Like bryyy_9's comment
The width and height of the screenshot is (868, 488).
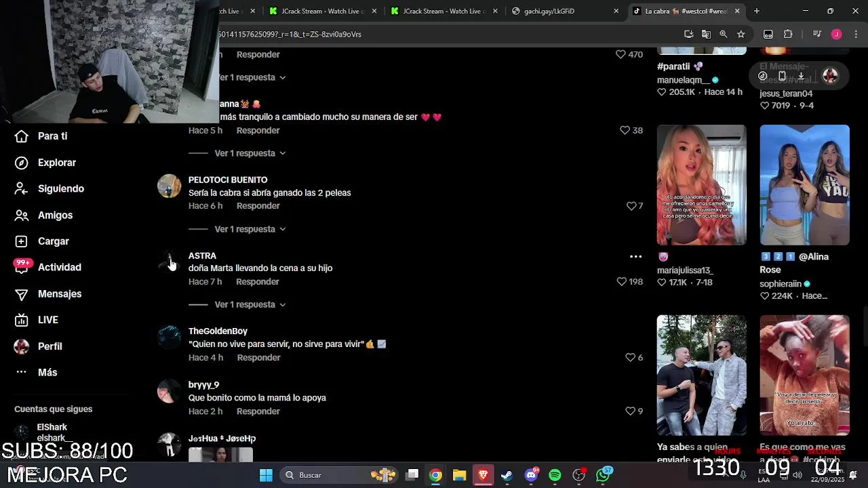pyautogui.click(x=630, y=411)
